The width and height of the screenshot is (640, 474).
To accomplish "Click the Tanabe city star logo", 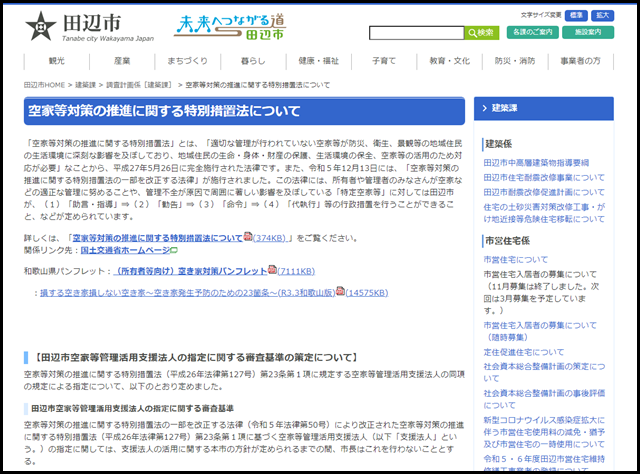I will [40, 27].
